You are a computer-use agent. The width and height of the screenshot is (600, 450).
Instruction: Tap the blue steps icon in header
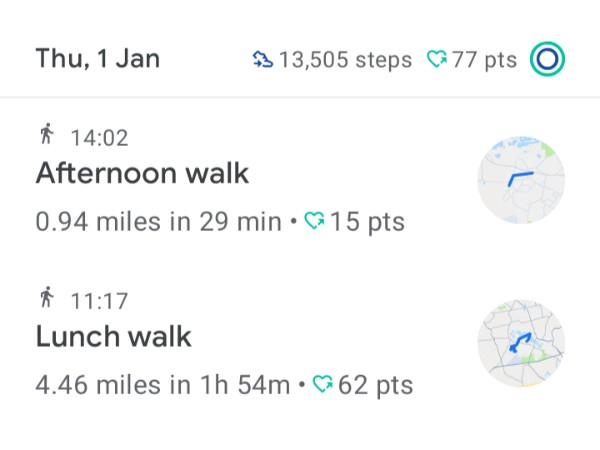pos(263,60)
